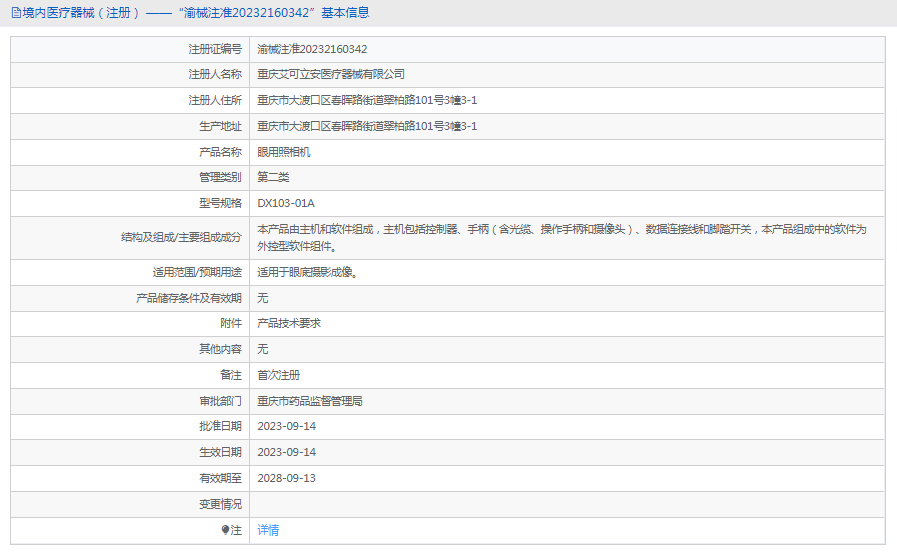The image size is (897, 554).
Task: Click attachment value 产品技术要求
Action: [x=289, y=323]
